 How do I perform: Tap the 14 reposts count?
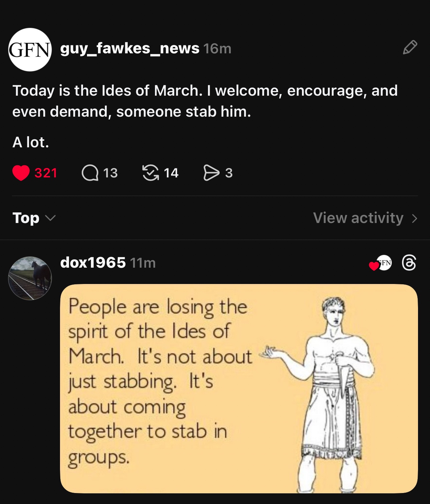171,173
